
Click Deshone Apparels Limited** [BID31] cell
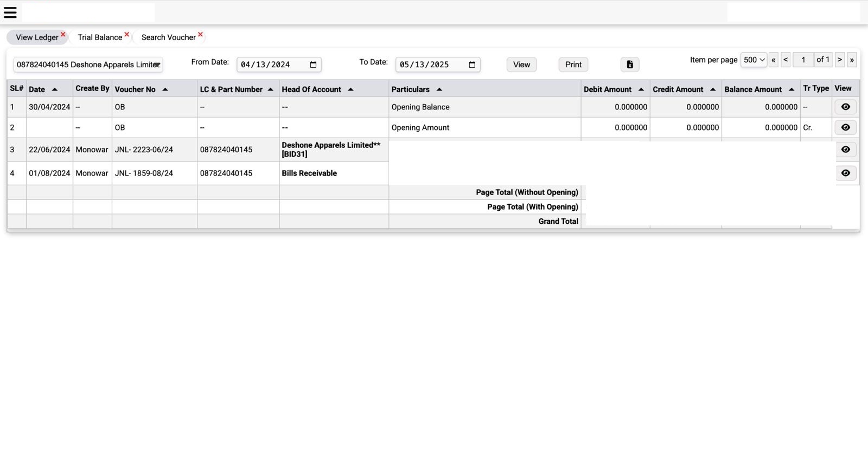(x=334, y=150)
